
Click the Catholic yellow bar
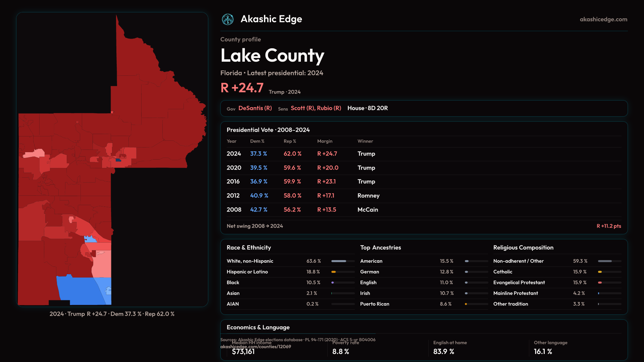click(x=600, y=272)
